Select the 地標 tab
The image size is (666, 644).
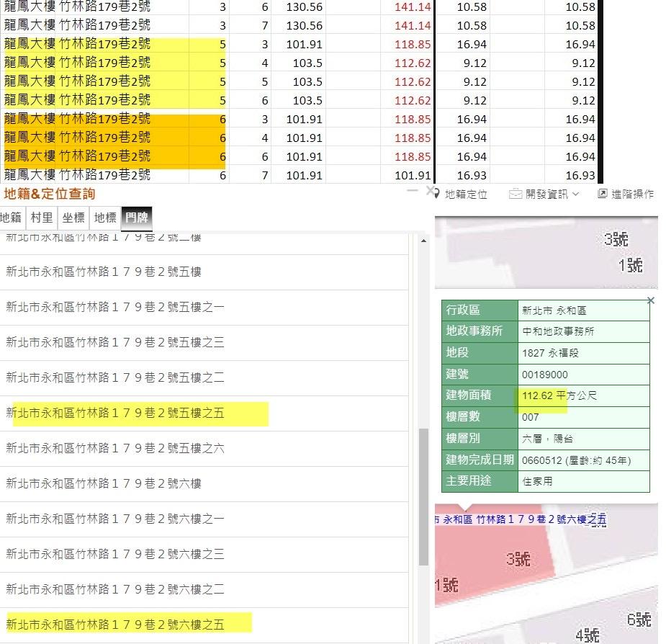[105, 218]
